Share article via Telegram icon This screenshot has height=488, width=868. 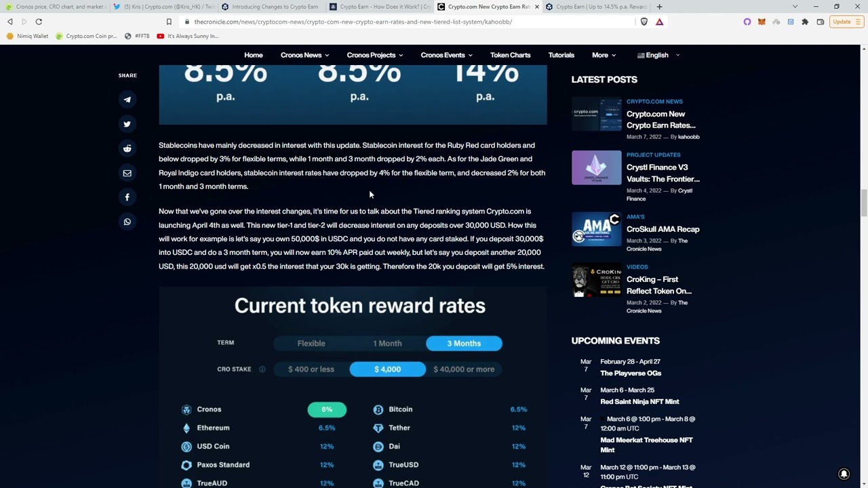[x=127, y=100]
